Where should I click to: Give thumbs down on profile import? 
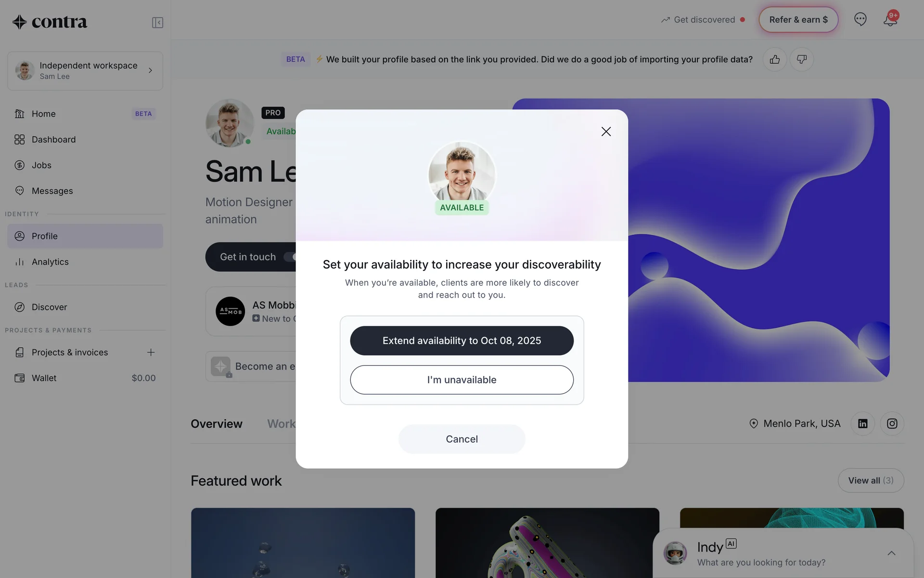click(x=801, y=59)
